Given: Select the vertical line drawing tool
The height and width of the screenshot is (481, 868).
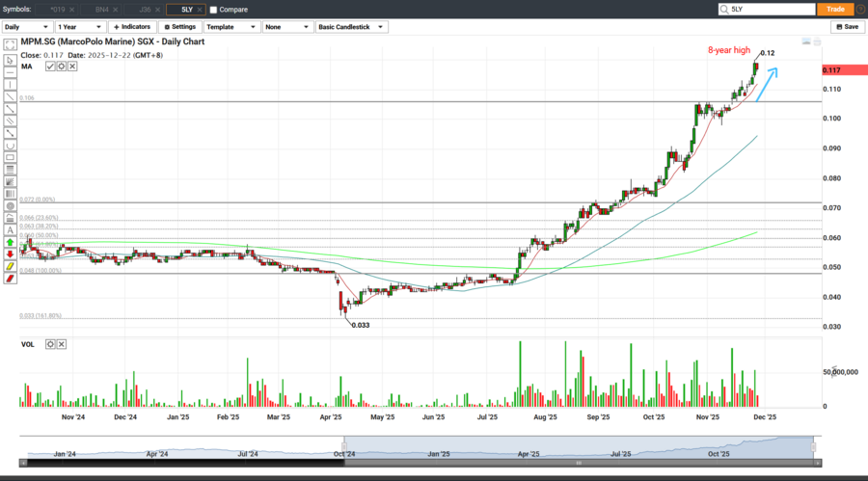Looking at the screenshot, I should click(10, 84).
